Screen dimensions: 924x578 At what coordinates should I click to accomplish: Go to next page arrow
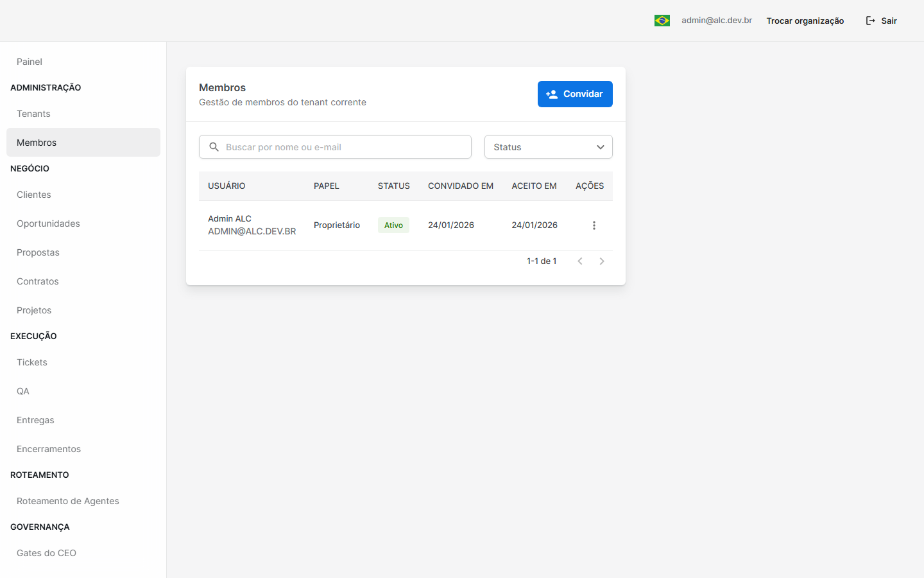point(602,261)
